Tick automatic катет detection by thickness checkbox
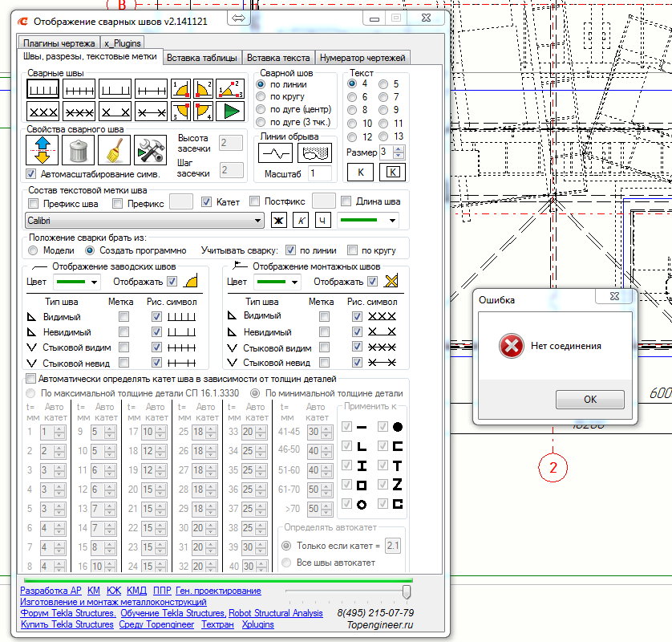 (31, 378)
